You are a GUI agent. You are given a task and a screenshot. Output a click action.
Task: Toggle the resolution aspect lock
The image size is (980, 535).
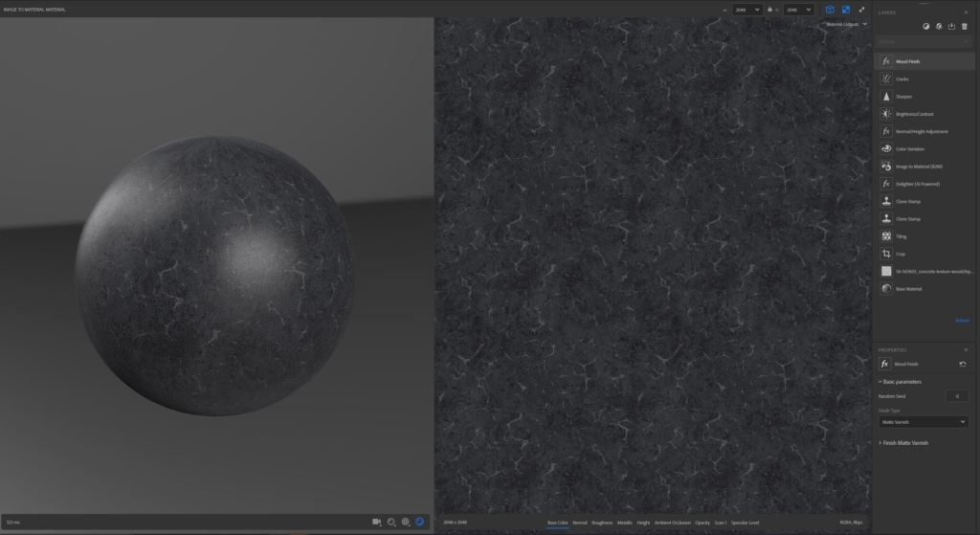[770, 10]
